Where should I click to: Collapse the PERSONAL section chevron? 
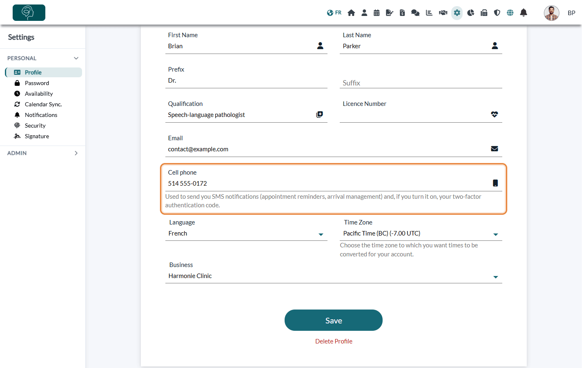point(76,58)
